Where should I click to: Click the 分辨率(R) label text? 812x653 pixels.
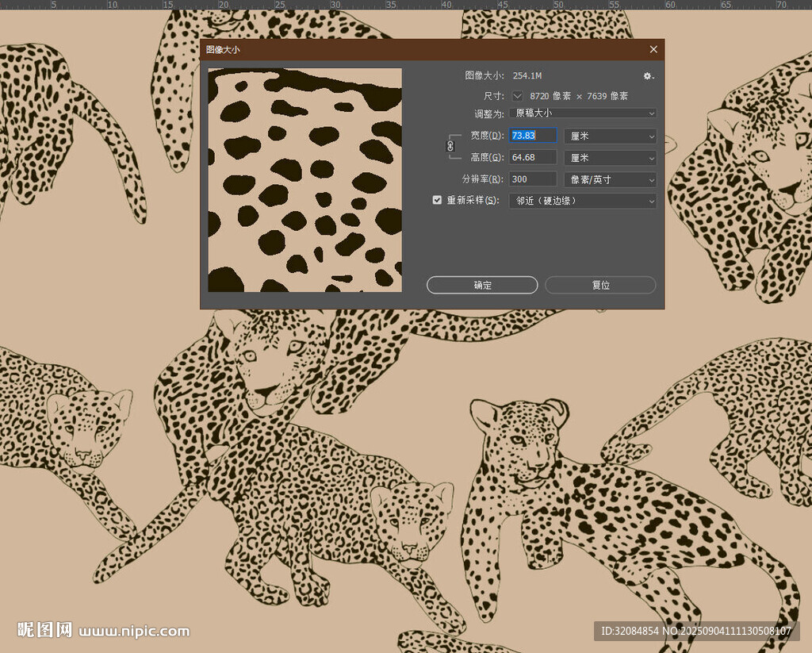point(482,179)
